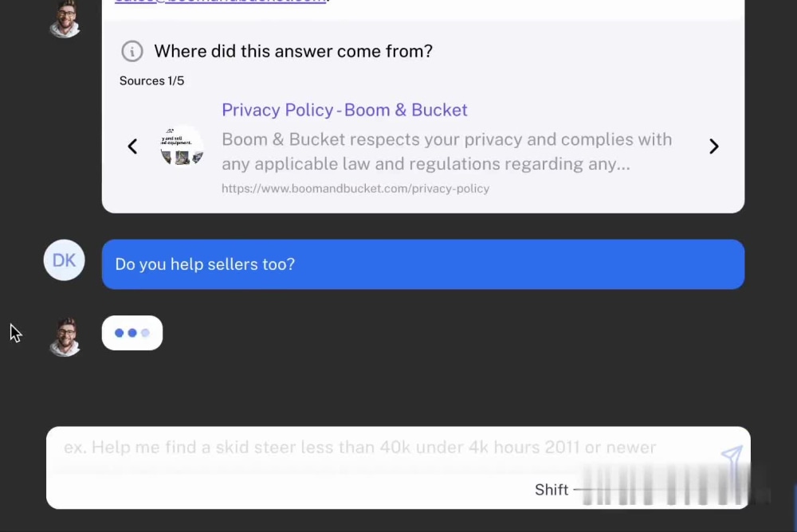This screenshot has height=532, width=797.
Task: Show the next source with the right chevron
Action: (713, 147)
